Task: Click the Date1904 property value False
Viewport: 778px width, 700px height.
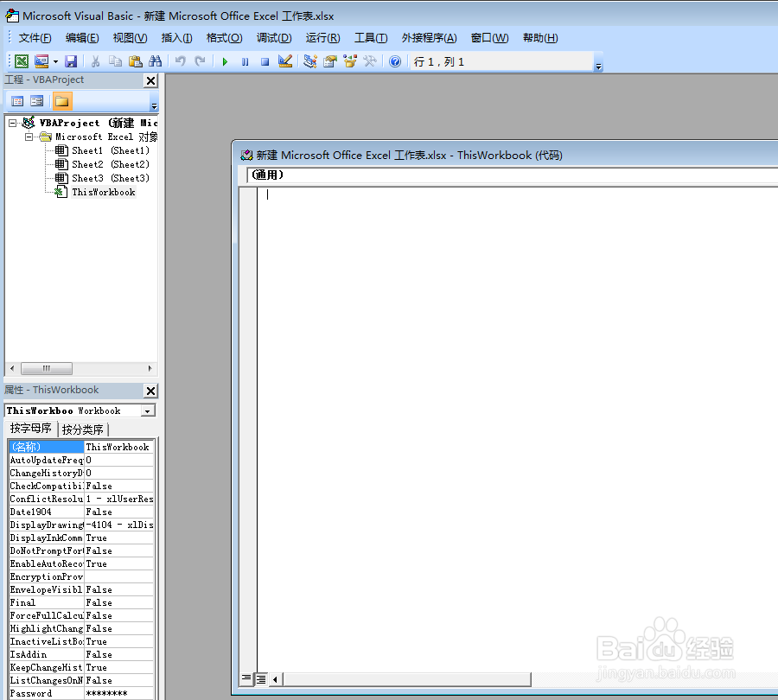Action: click(x=119, y=512)
